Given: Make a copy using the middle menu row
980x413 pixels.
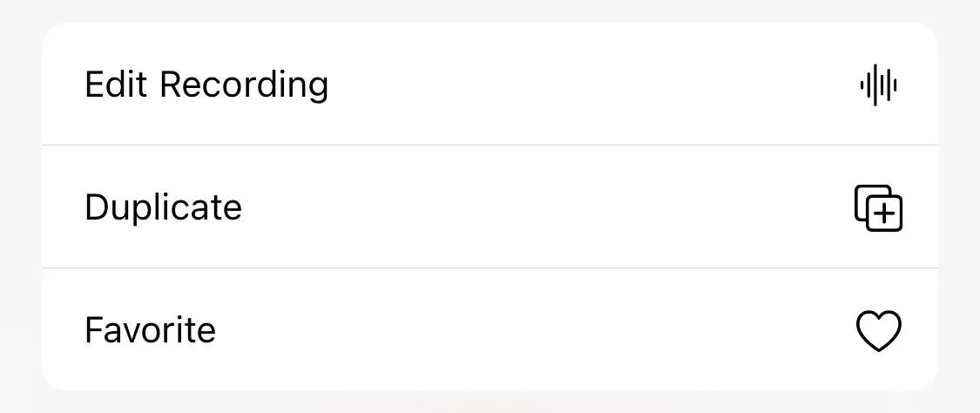Looking at the screenshot, I should coord(490,206).
